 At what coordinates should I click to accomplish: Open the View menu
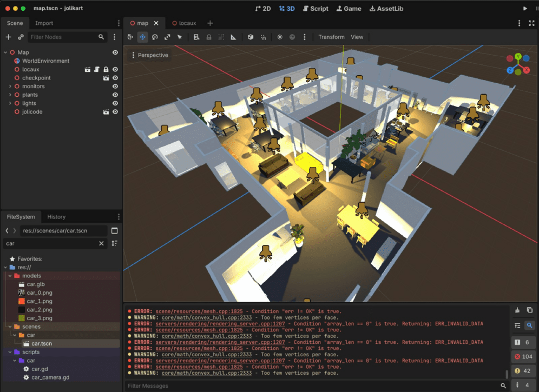(x=357, y=37)
